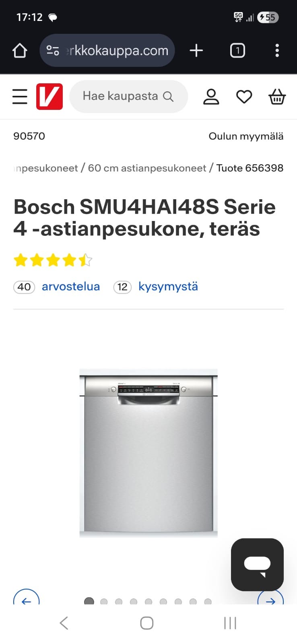Viewport: 297px width, 644px height.
Task: Open the tab switcher showing 1 tab
Action: point(237,51)
